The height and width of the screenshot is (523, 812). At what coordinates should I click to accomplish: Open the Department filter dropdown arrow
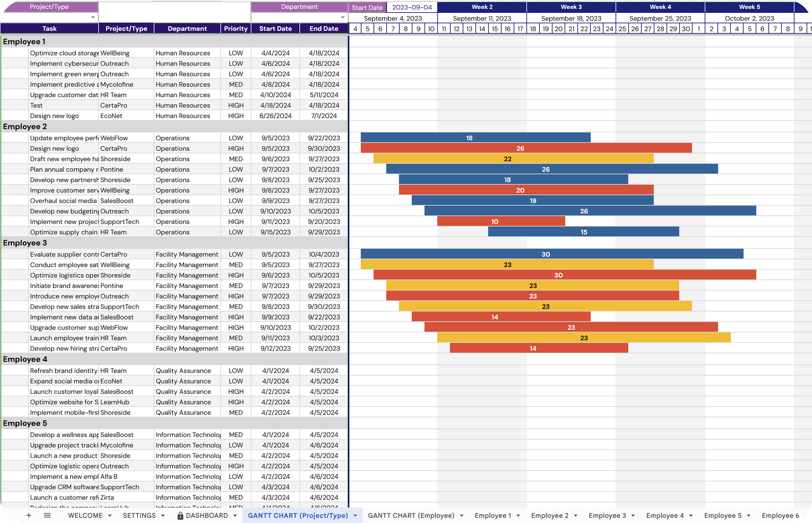pyautogui.click(x=343, y=17)
